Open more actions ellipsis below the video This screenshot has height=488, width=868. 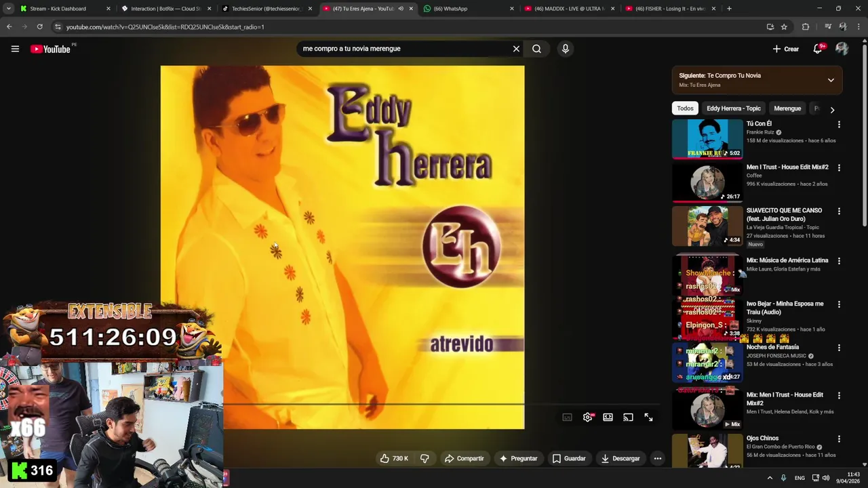657,459
